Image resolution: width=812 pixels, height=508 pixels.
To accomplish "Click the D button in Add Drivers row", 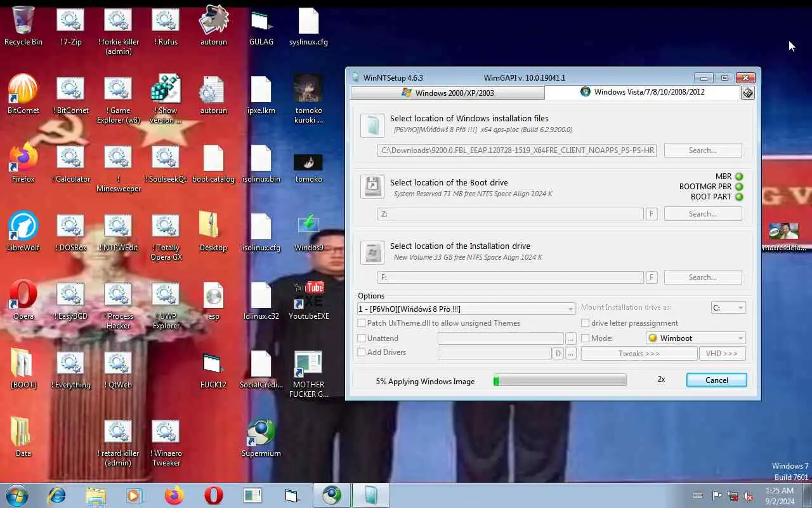I will (558, 354).
